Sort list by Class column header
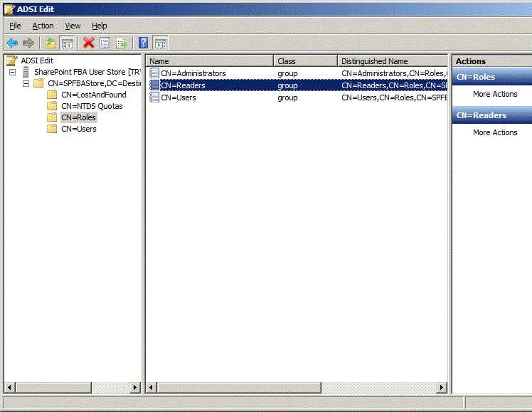 pos(305,61)
